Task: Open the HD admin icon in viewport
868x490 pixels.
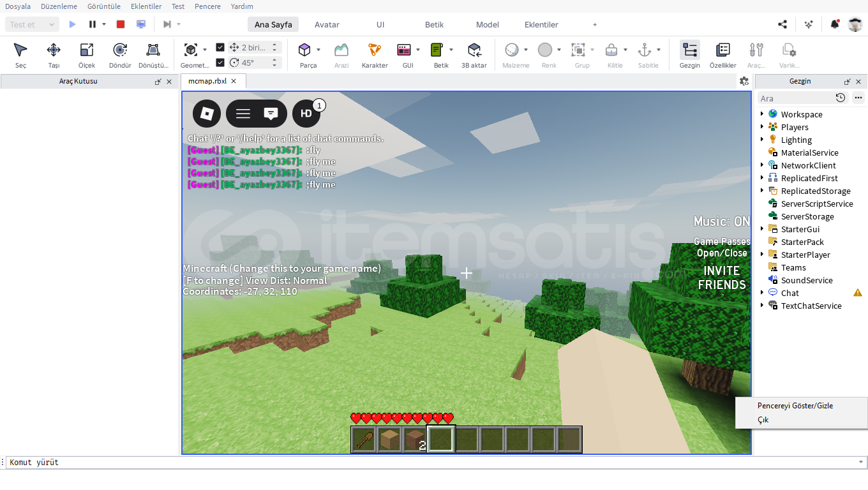Action: pyautogui.click(x=306, y=114)
